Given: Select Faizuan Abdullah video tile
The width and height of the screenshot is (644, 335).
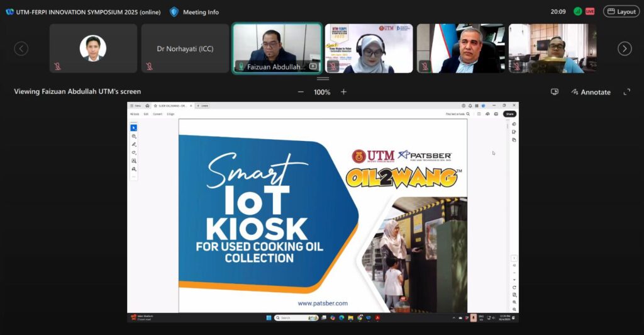Looking at the screenshot, I should (277, 48).
